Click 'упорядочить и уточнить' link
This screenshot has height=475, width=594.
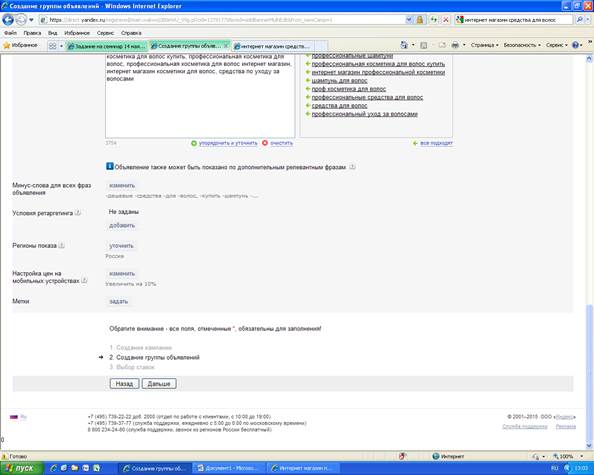click(x=228, y=143)
